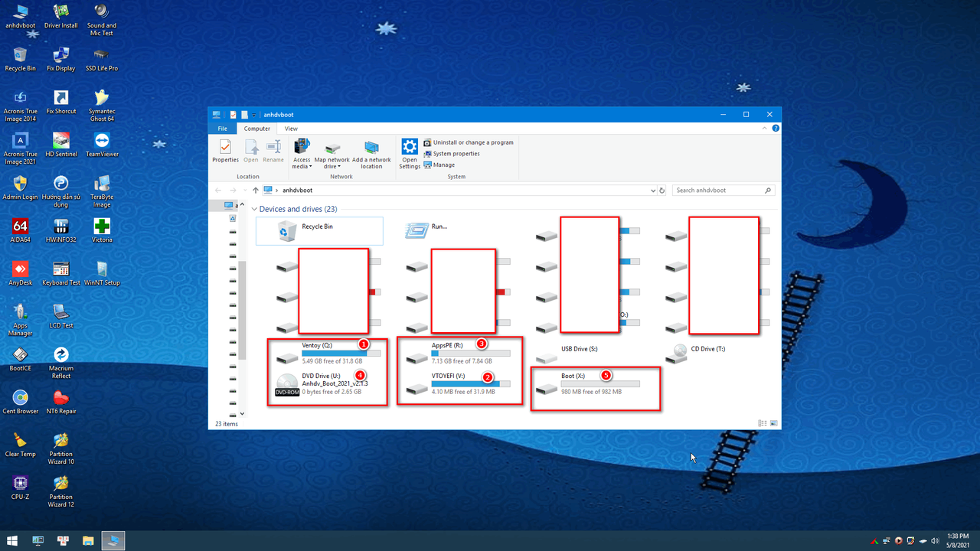The width and height of the screenshot is (980, 551).
Task: Launch TeraByte Image
Action: [x=101, y=191]
